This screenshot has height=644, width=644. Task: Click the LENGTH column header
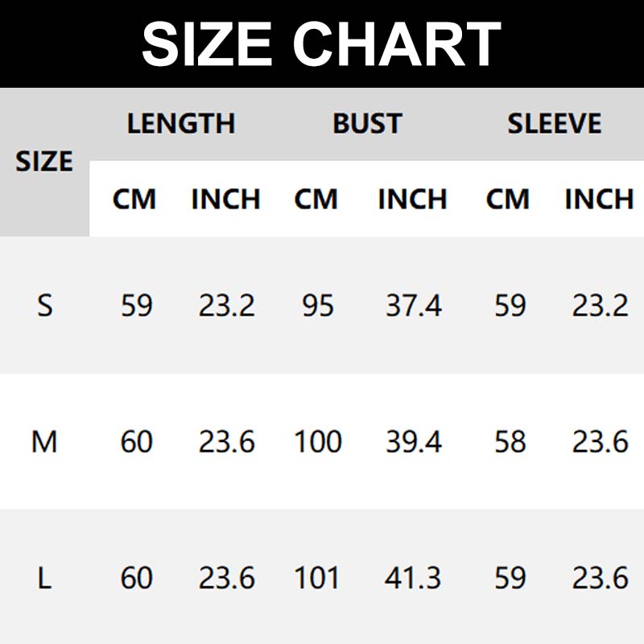pyautogui.click(x=181, y=124)
